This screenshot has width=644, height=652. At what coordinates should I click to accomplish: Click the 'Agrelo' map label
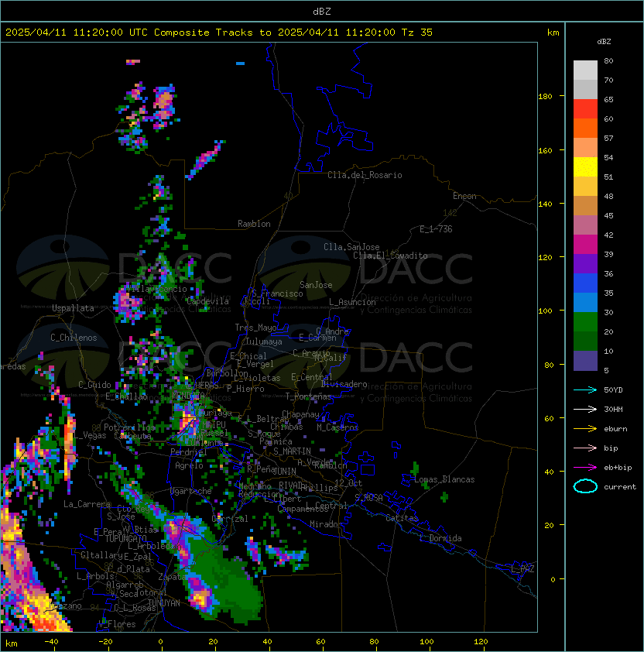(189, 465)
